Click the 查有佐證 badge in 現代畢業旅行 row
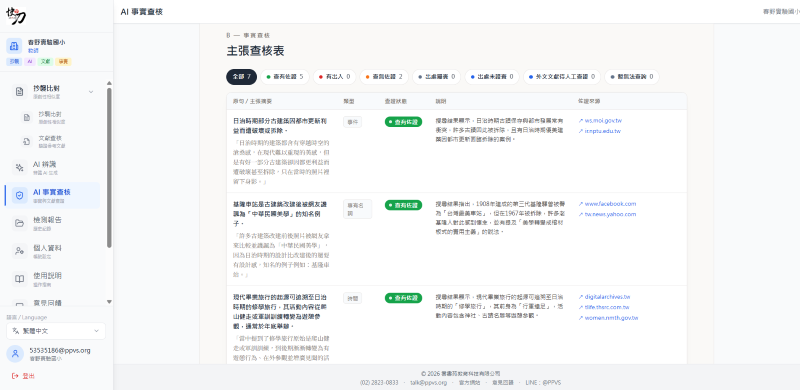Image resolution: width=800 pixels, height=390 pixels. coord(403,298)
